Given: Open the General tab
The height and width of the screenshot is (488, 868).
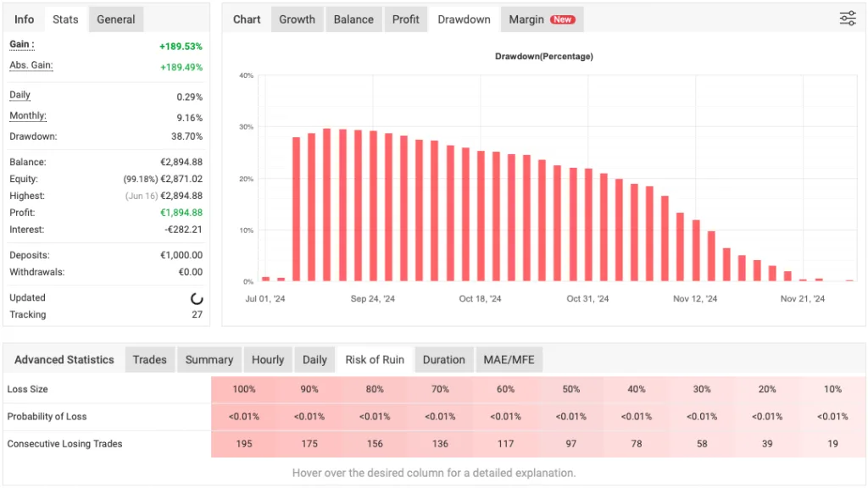Looking at the screenshot, I should (x=115, y=19).
